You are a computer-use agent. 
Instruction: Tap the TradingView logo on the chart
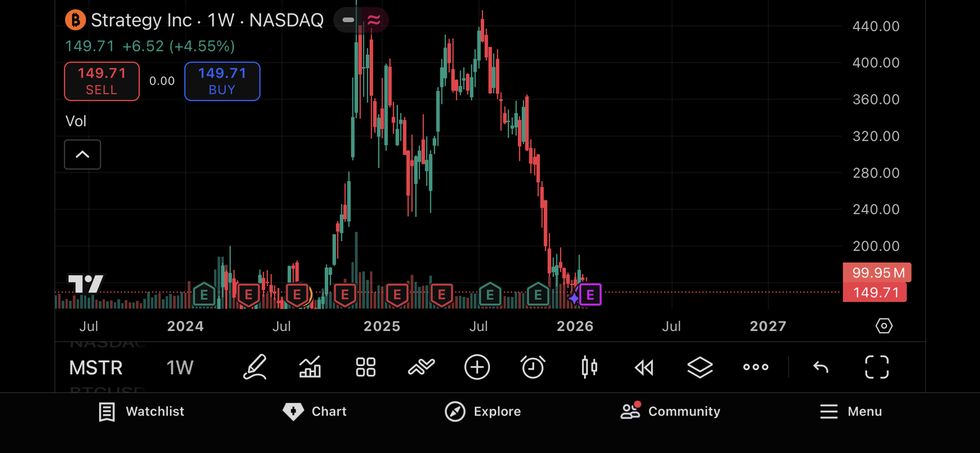click(x=85, y=283)
